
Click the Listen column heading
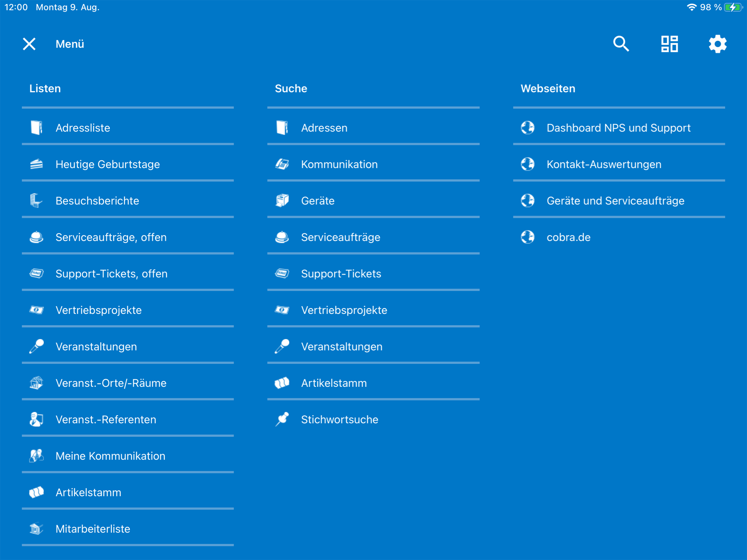[x=45, y=89]
